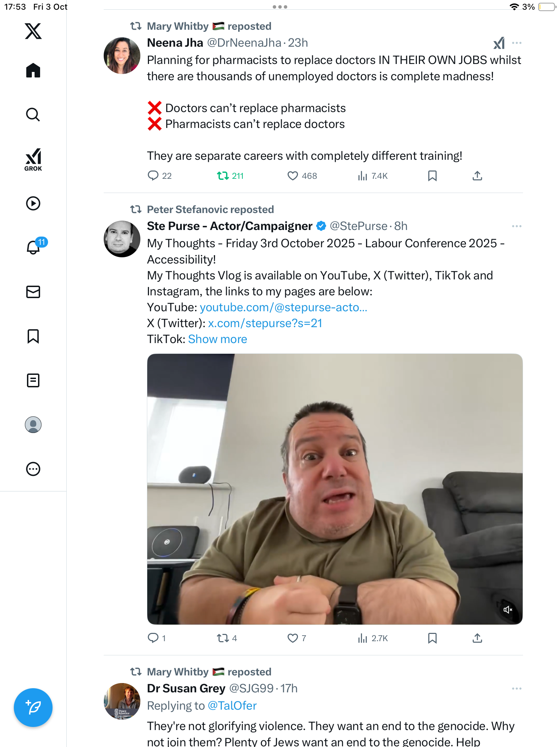
Task: Open the Search icon in sidebar
Action: [x=33, y=115]
